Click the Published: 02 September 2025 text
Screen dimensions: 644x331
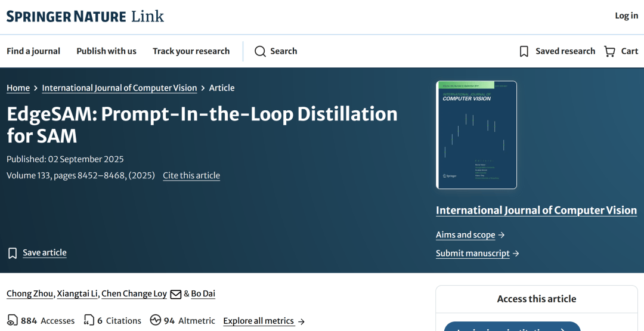(x=65, y=159)
